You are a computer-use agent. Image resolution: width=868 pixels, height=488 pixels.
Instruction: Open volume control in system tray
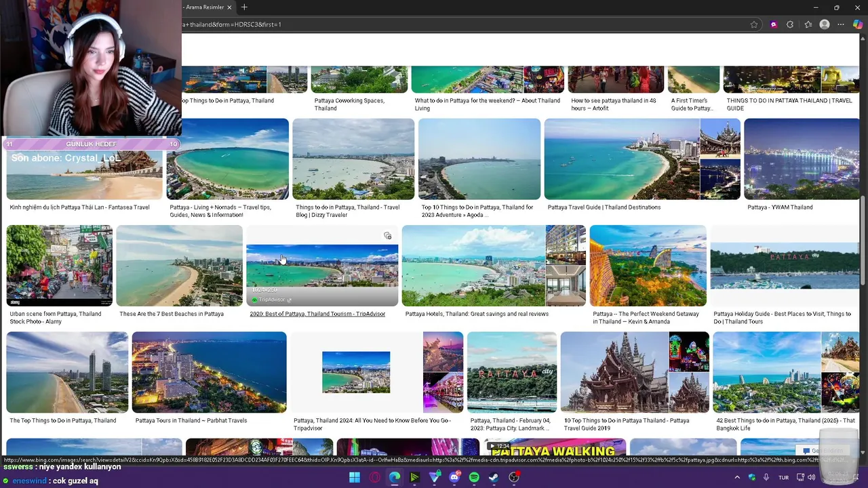click(811, 477)
